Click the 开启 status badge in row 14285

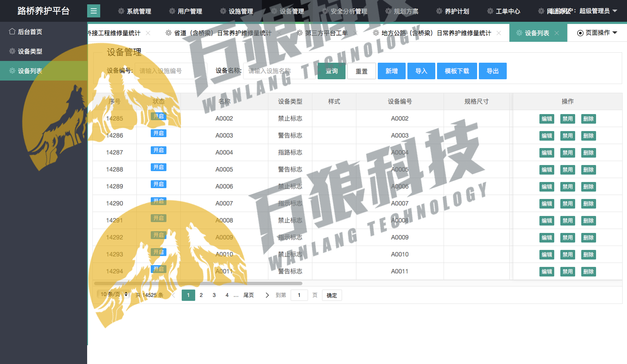[x=159, y=116]
